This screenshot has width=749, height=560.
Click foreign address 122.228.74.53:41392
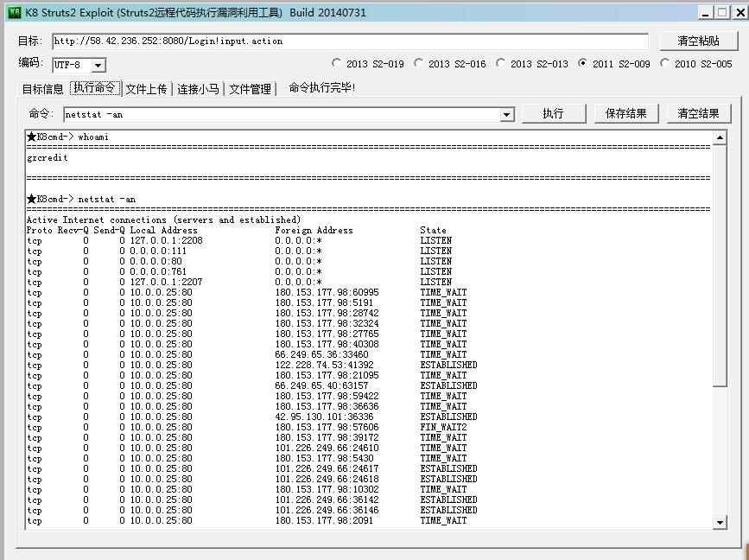click(x=324, y=365)
